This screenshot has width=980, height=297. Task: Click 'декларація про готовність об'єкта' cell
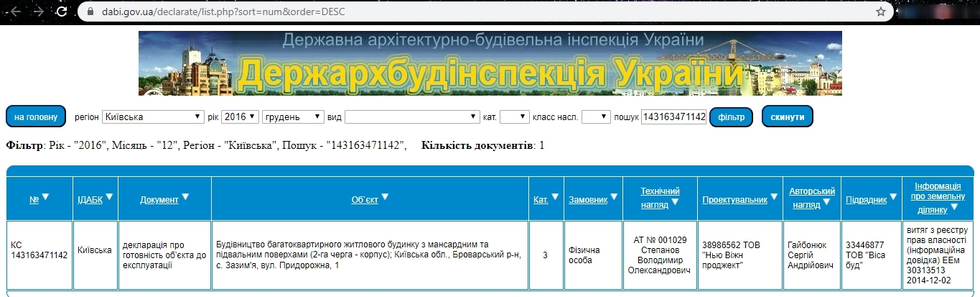[165, 255]
